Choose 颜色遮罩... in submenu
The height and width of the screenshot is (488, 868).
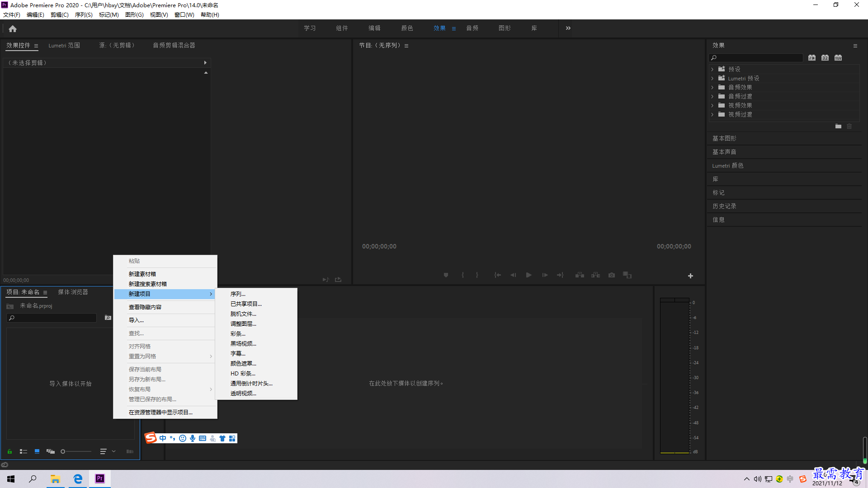click(243, 364)
